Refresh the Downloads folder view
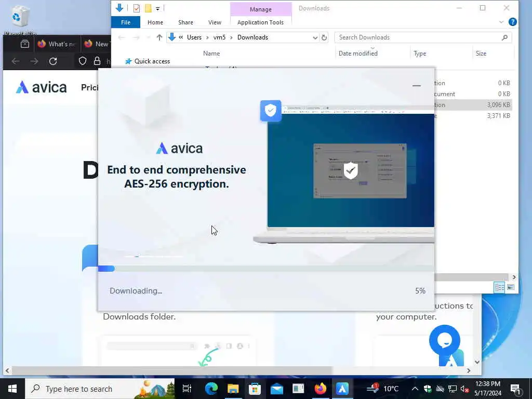This screenshot has height=399, width=532. coord(324,37)
